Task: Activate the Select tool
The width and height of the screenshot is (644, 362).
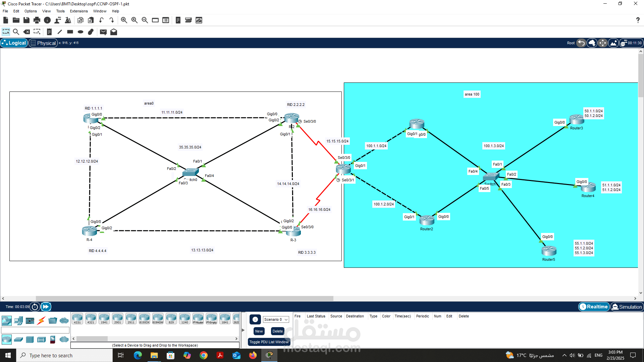Action: [6, 32]
